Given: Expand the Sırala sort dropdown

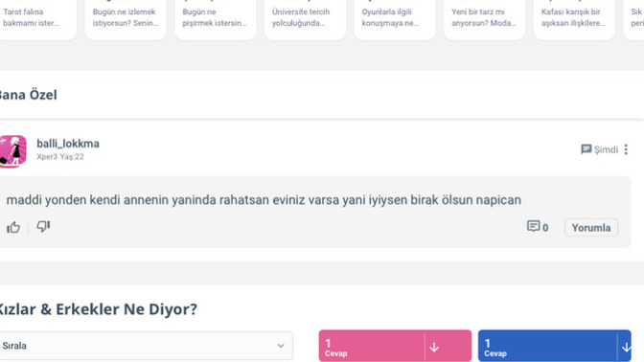Looking at the screenshot, I should pyautogui.click(x=146, y=346).
